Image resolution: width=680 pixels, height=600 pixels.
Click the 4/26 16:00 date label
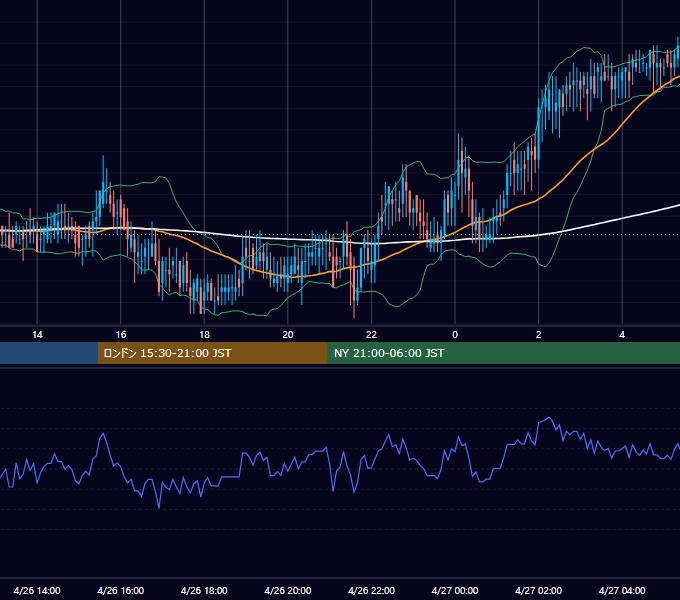click(x=121, y=590)
